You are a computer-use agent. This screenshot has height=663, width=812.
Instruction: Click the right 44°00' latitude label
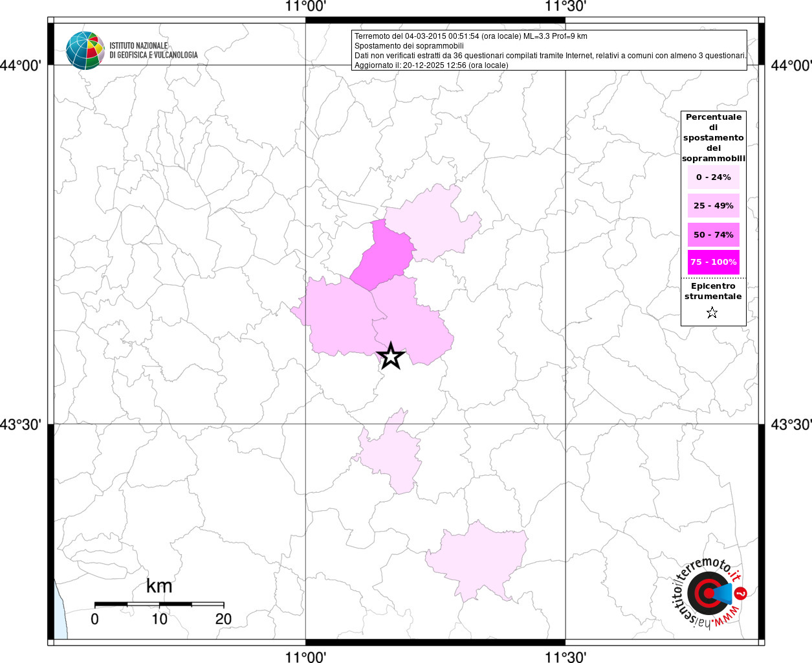791,65
